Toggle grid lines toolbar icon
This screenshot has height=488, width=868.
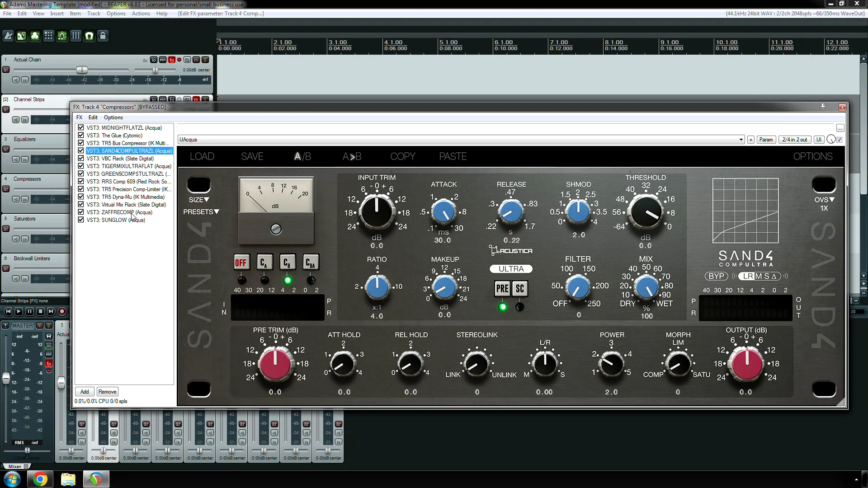point(76,36)
